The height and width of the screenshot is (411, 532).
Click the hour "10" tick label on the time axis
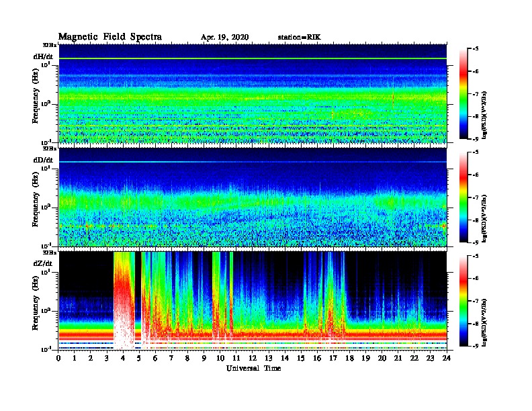(220, 358)
